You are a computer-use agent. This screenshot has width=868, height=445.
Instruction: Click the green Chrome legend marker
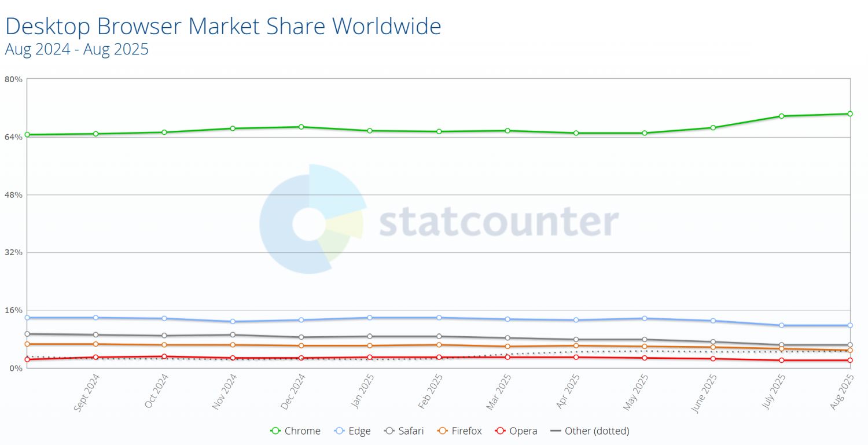tap(276, 431)
